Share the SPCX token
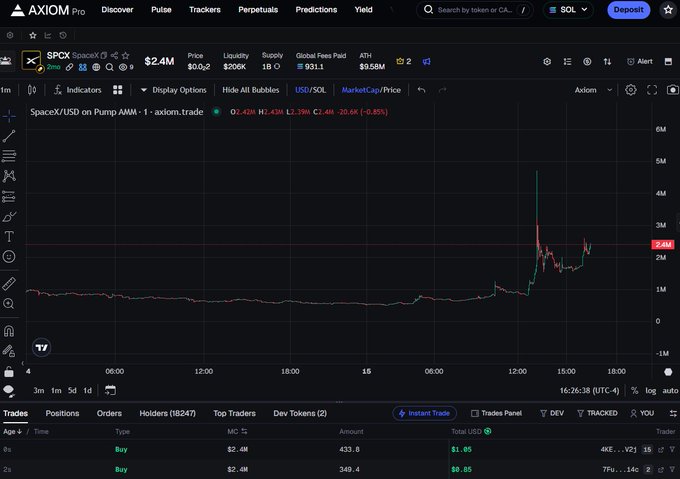Screen dimensions: 680x479 click(x=114, y=55)
